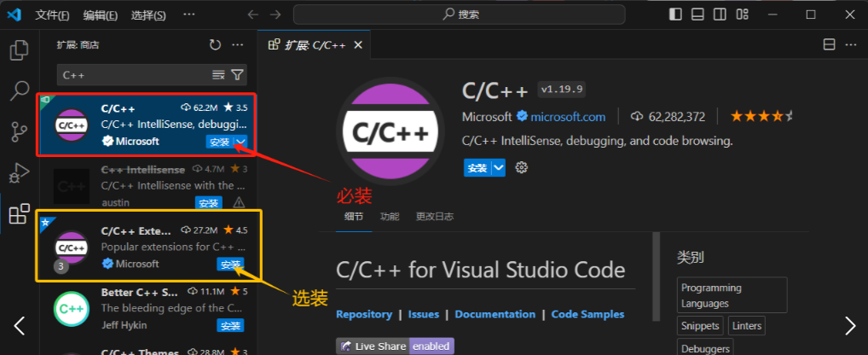The height and width of the screenshot is (355, 868).
Task: Open the extensions filter options
Action: click(x=238, y=75)
